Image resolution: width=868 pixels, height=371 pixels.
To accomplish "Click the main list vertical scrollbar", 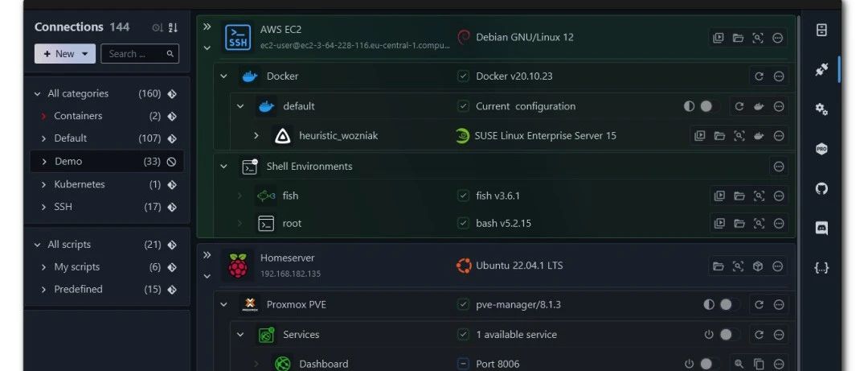I will [798, 194].
